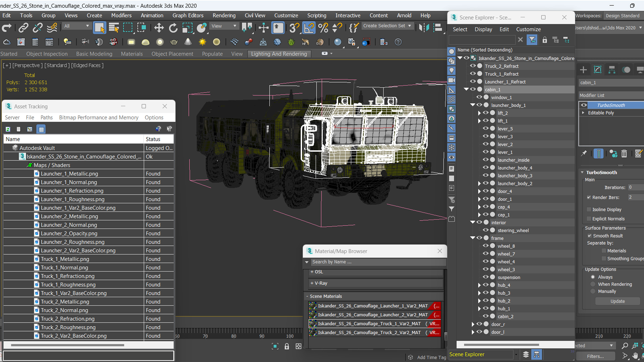Toggle TurboSmooth modifier eye icon

(584, 105)
